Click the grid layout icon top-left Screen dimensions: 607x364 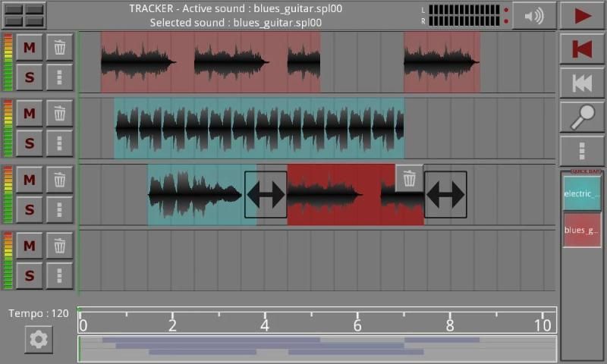click(x=24, y=15)
